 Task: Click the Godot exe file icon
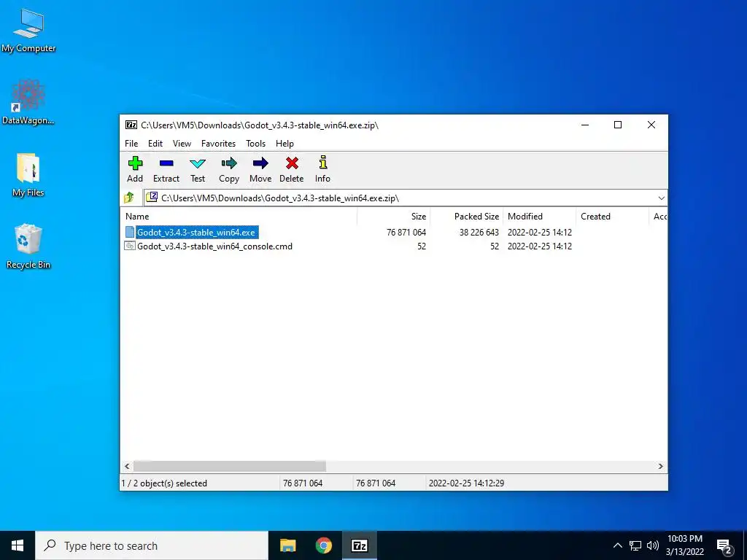point(130,232)
